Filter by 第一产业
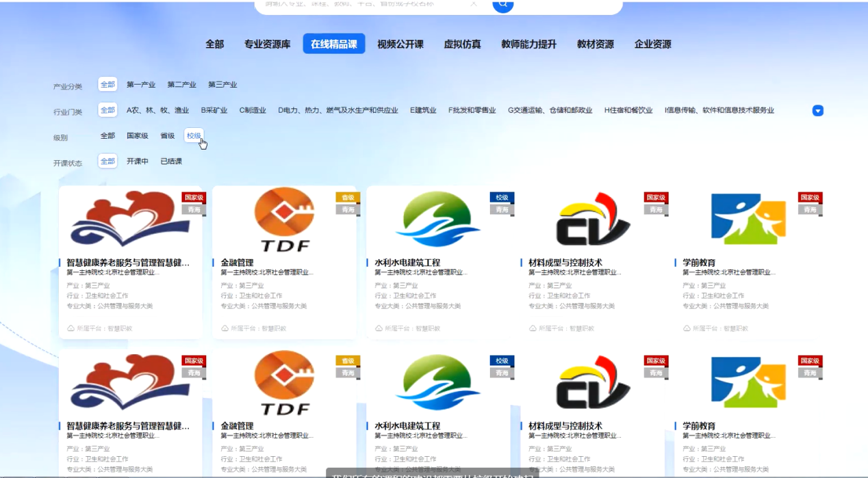868x478 pixels. click(x=141, y=85)
